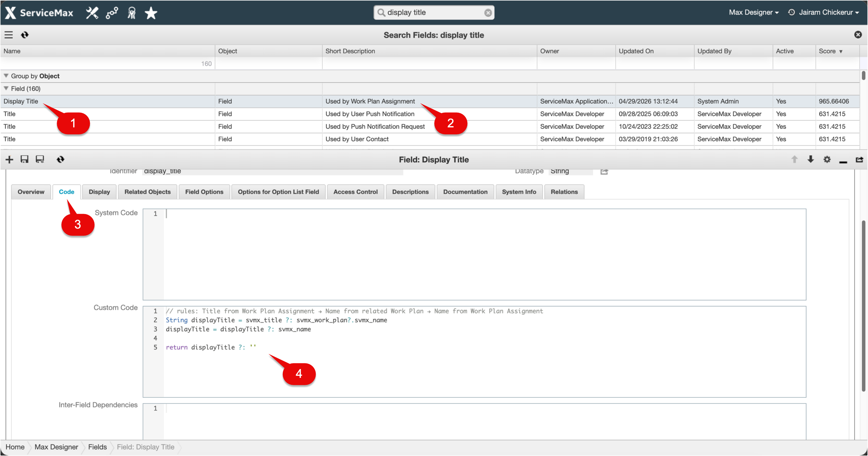Click inside the Custom Code editor
This screenshot has height=456, width=868.
tap(474, 352)
